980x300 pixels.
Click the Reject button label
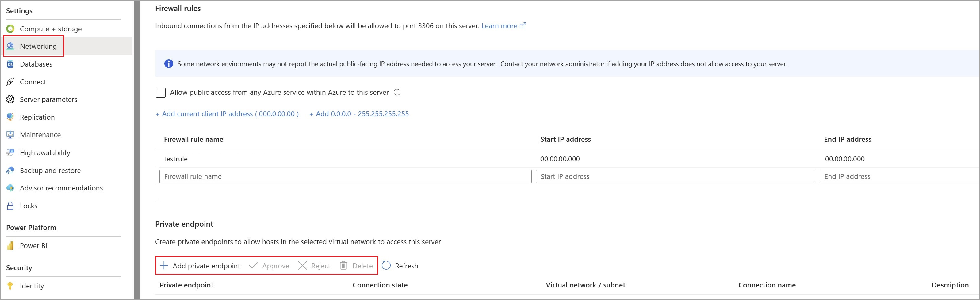(x=321, y=266)
